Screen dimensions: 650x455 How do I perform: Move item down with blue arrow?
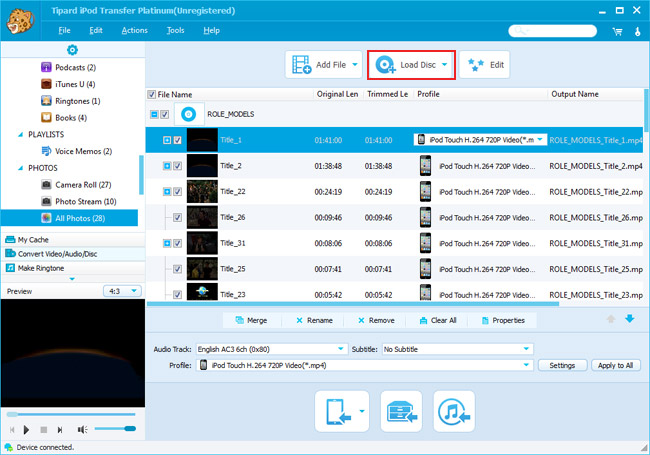pos(630,319)
